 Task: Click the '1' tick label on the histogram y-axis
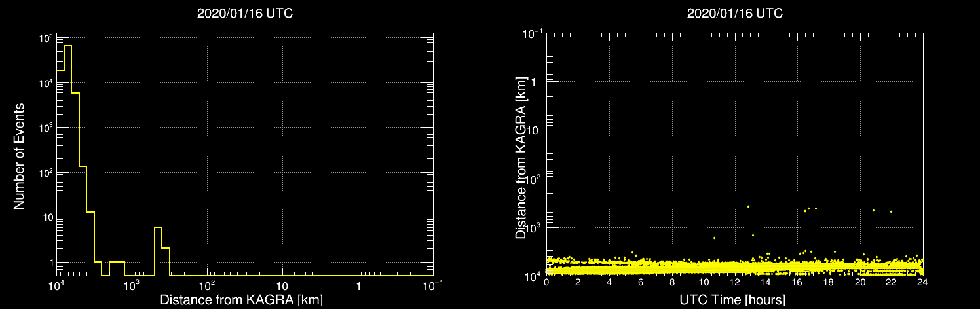coord(50,262)
